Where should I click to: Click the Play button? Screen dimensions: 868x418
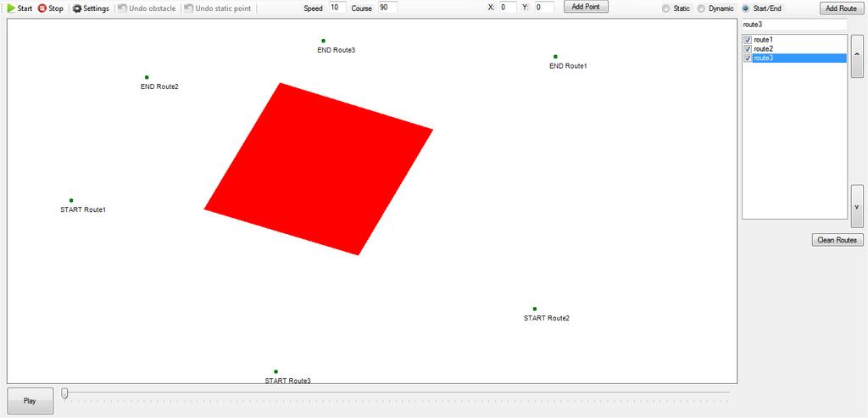pyautogui.click(x=31, y=401)
